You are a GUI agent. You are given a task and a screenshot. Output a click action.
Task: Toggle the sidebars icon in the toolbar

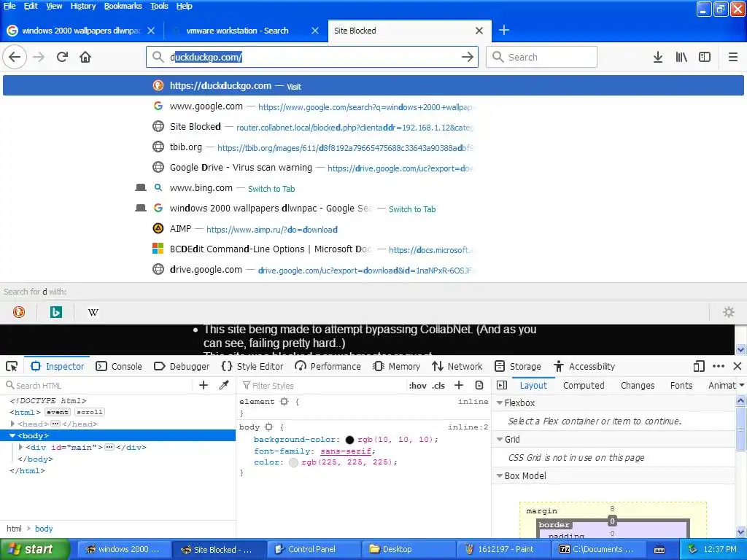705,57
